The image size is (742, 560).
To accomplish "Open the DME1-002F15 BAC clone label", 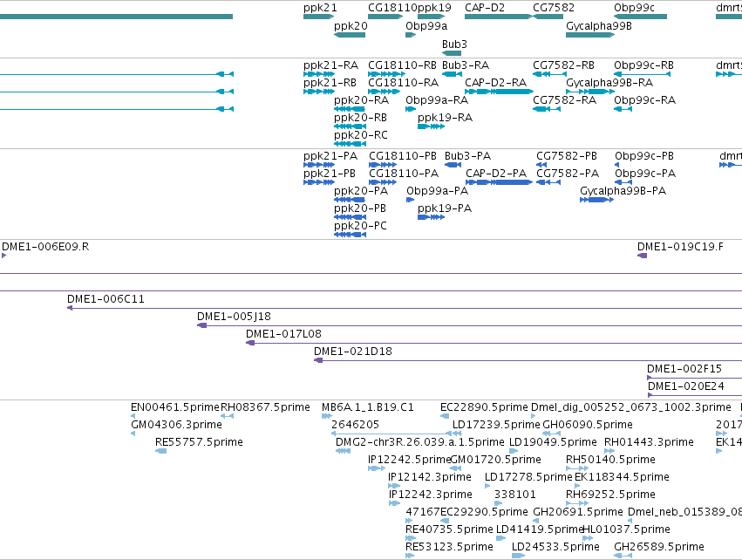I will (684, 369).
